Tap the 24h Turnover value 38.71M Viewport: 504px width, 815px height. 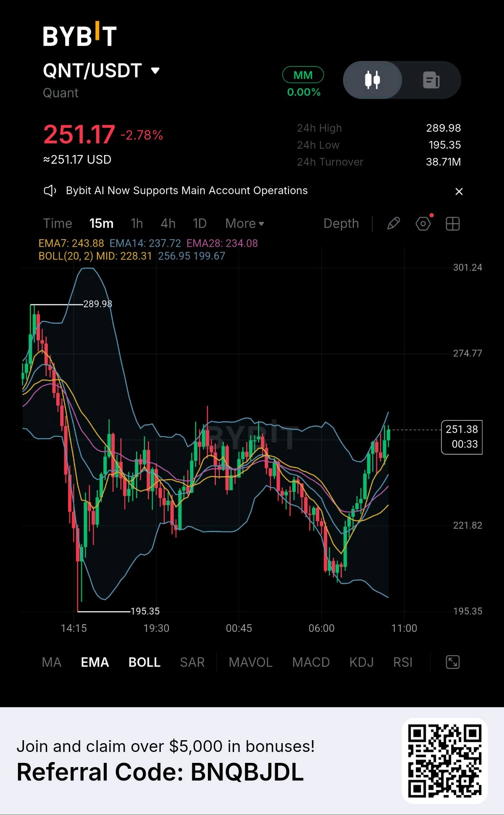point(444,162)
